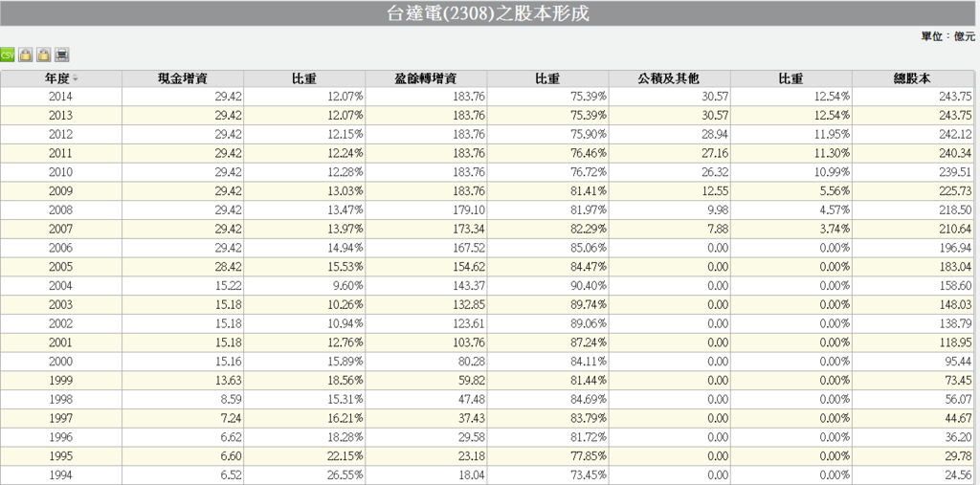Print the table with the printer icon
Screen dimensions: 980x485
(x=61, y=55)
